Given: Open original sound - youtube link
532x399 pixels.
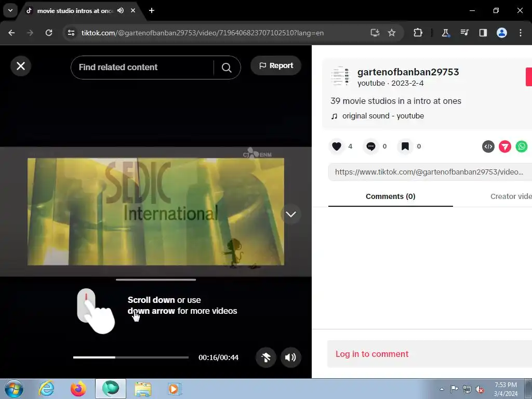Looking at the screenshot, I should tap(383, 116).
